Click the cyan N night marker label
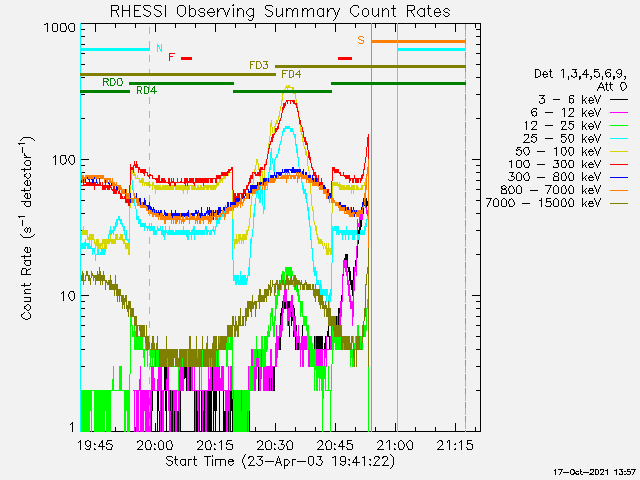This screenshot has width=640, height=480. (160, 48)
